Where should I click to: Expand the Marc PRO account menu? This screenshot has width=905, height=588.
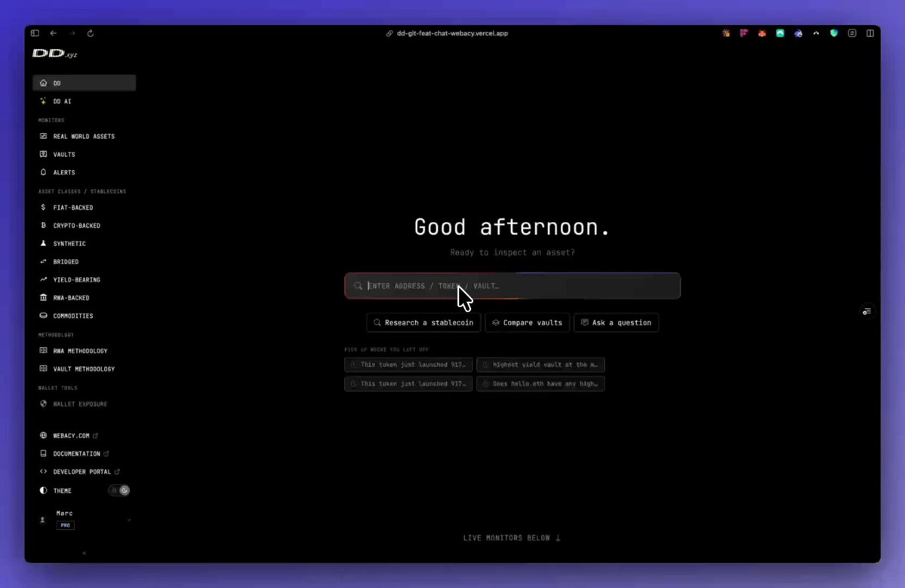(85, 519)
